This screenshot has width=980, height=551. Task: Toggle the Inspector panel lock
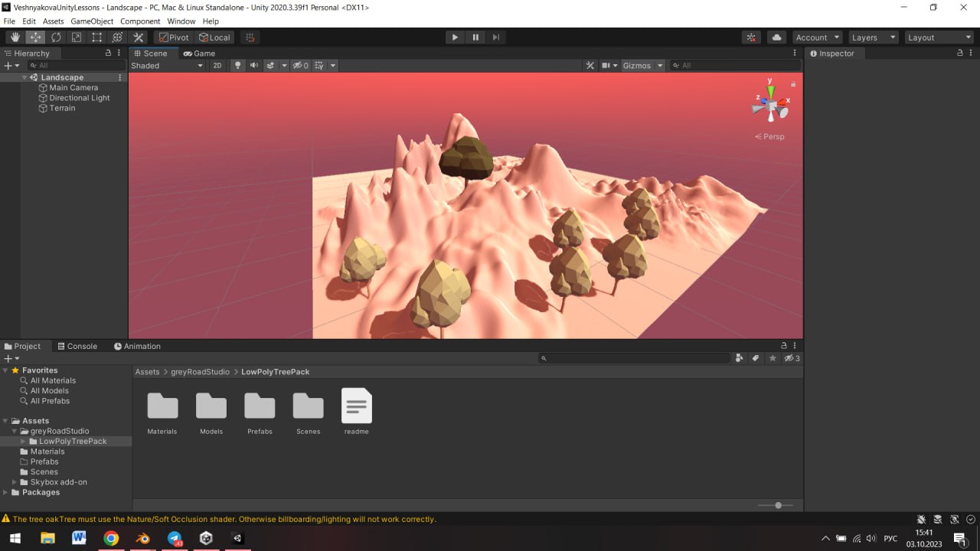pyautogui.click(x=960, y=54)
